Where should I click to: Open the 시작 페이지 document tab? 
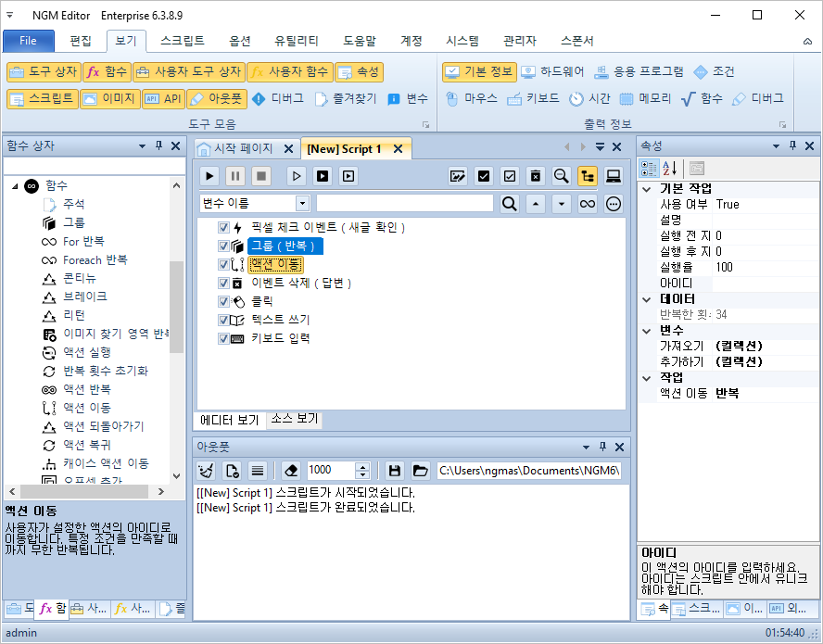pos(243,148)
